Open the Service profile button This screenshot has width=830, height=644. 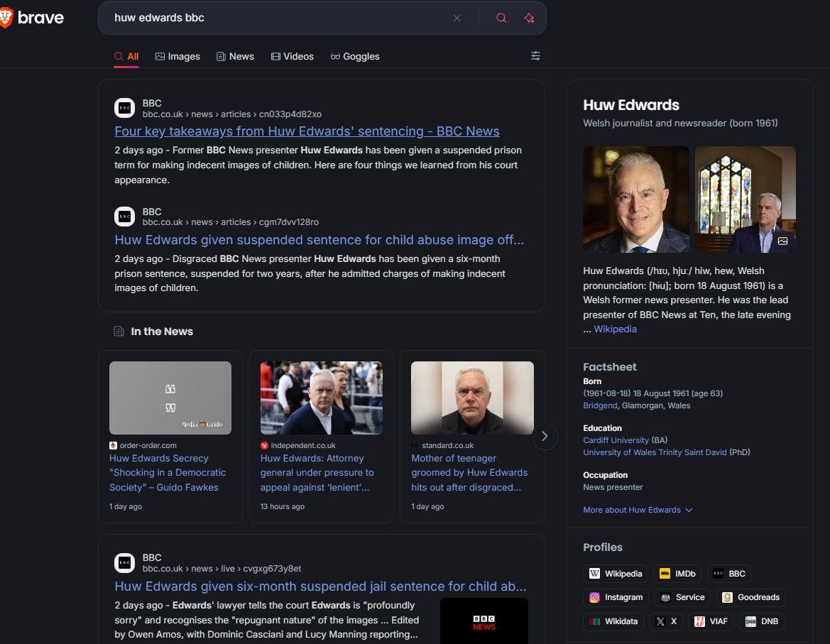coord(683,597)
